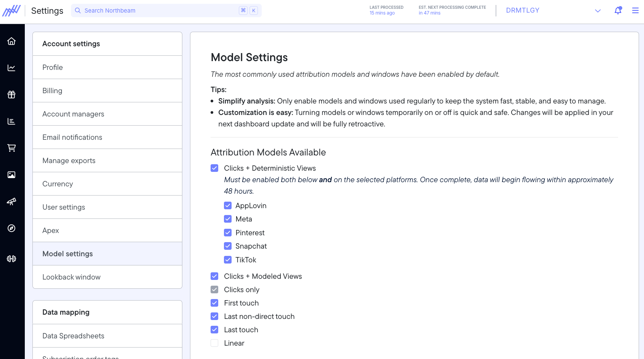Enable the Linear attribution model
644x359 pixels.
pyautogui.click(x=214, y=343)
